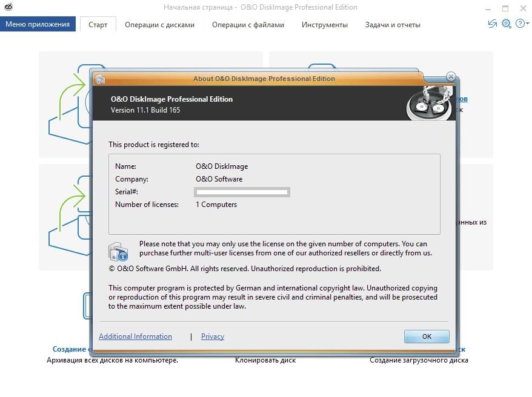The width and height of the screenshot is (532, 397).
Task: Close the About dialog with the round X button
Action: (451, 76)
